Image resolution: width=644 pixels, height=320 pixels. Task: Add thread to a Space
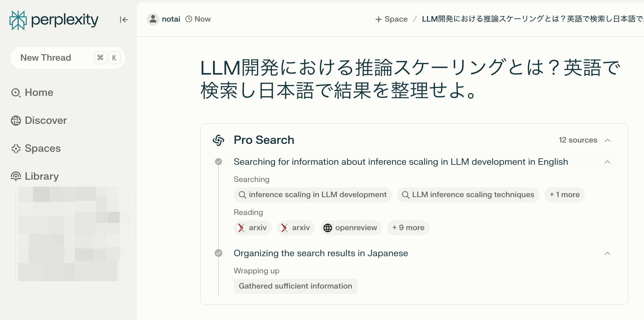391,19
